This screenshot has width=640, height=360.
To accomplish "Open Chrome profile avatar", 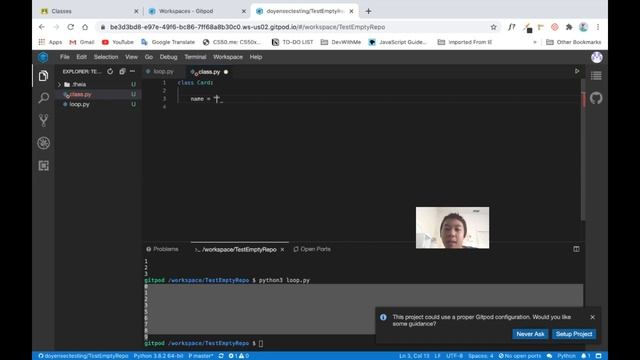I will (583, 27).
